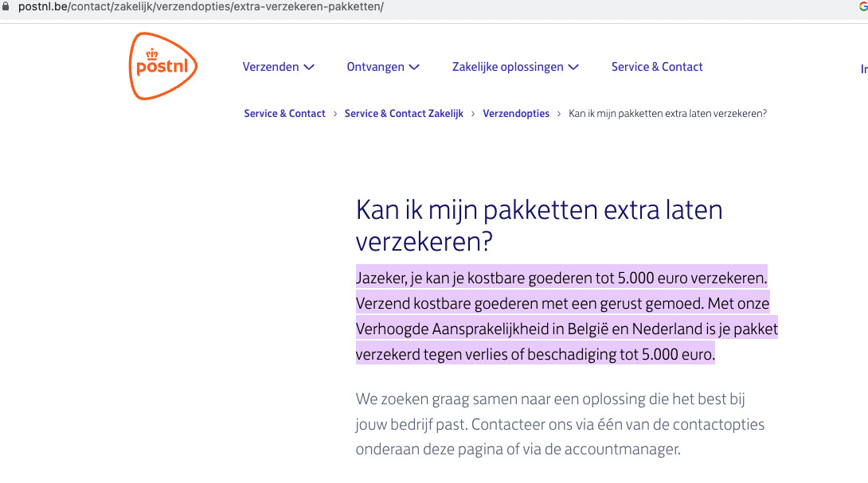Go back to the Verzendopties breadcrumb
Image resolution: width=868 pixels, height=483 pixels.
pos(516,114)
